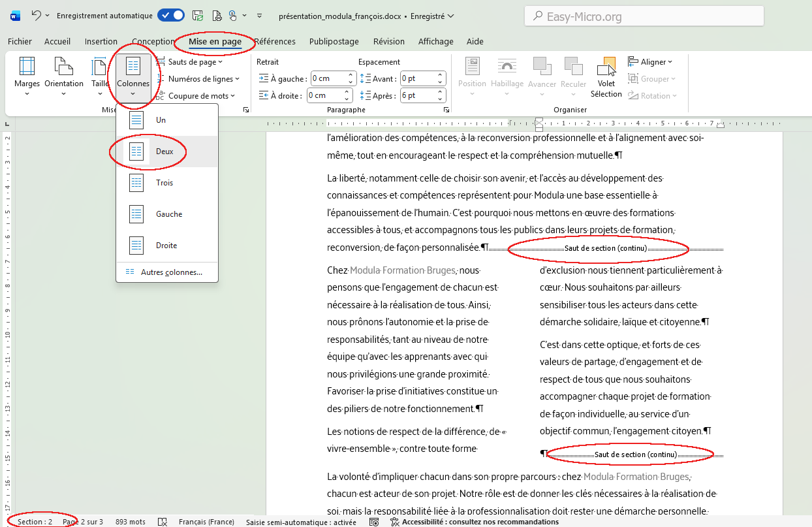Viewport: 812px width, 527px height.
Task: Expand the Aligner dropdown menu
Action: 650,62
